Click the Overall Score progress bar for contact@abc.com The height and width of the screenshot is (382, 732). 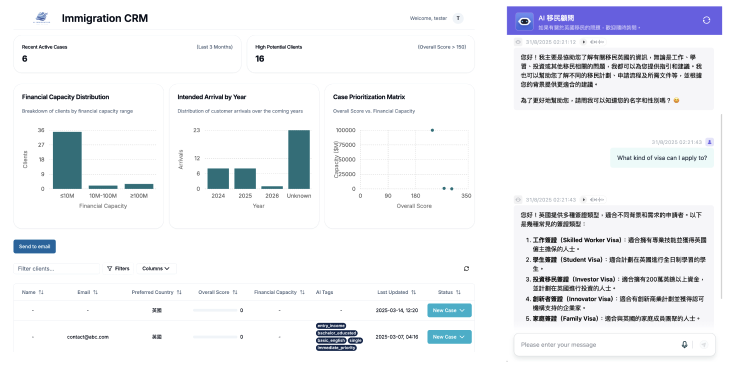pyautogui.click(x=215, y=337)
